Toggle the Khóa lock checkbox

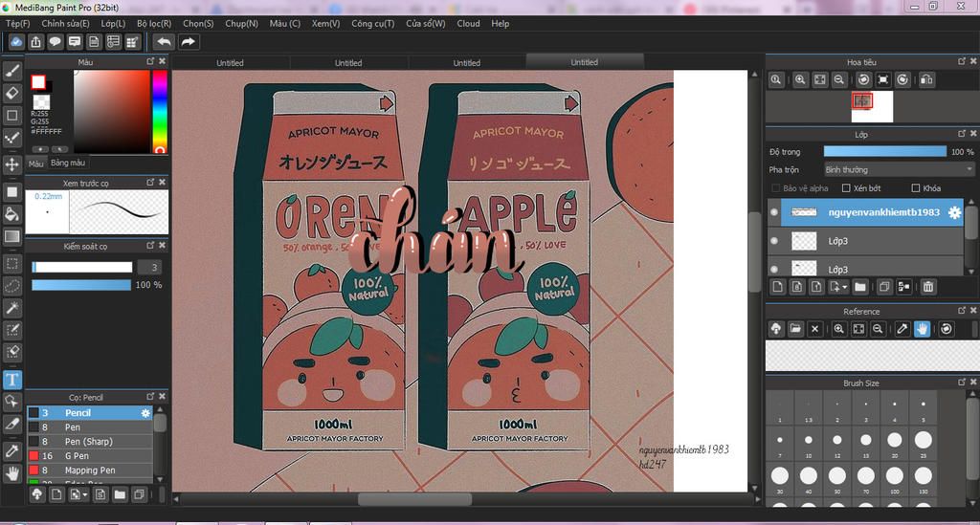[x=916, y=187]
